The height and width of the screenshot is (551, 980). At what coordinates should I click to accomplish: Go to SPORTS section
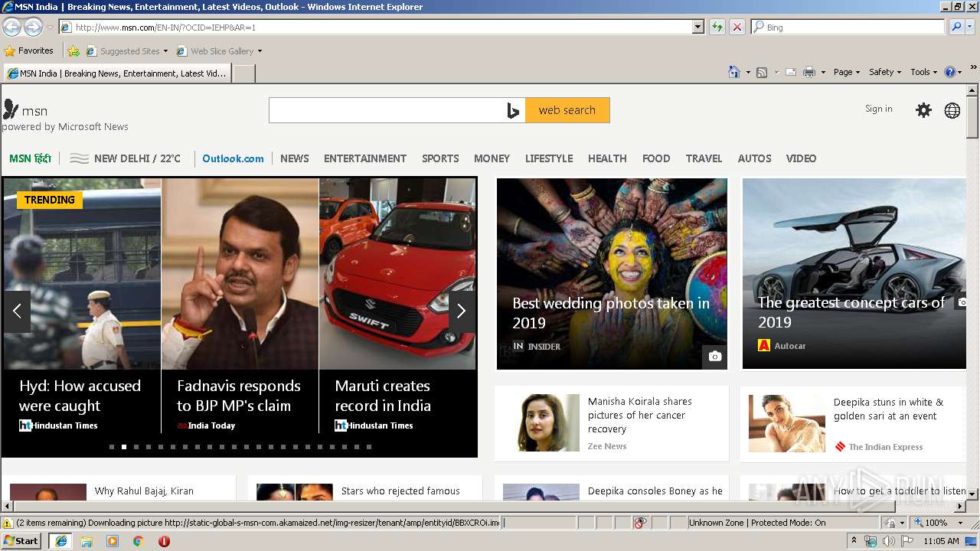click(440, 158)
